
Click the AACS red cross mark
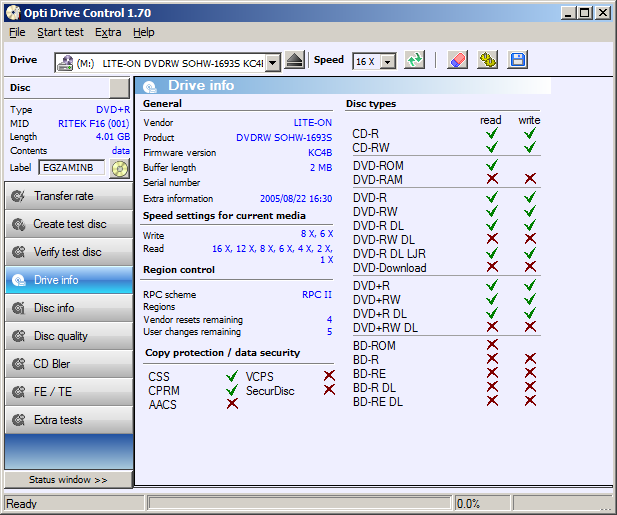pyautogui.click(x=232, y=404)
